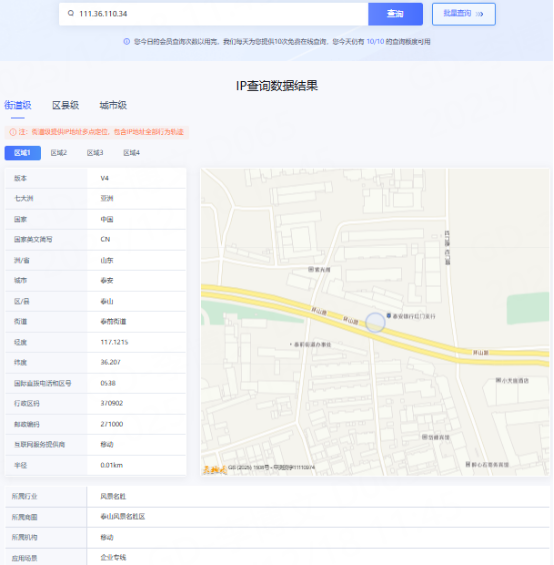Click the longitude value 117.1215
Viewport: 554px width, 565px height.
point(114,342)
